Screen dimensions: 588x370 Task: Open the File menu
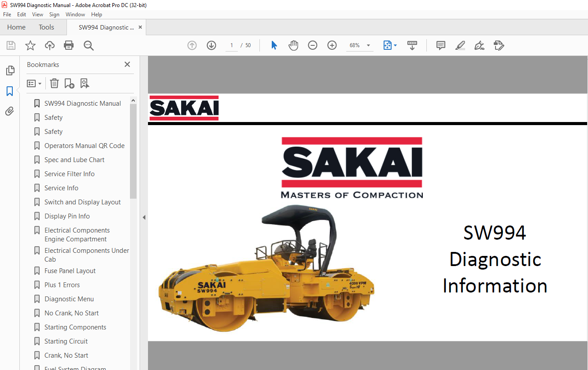tap(7, 15)
